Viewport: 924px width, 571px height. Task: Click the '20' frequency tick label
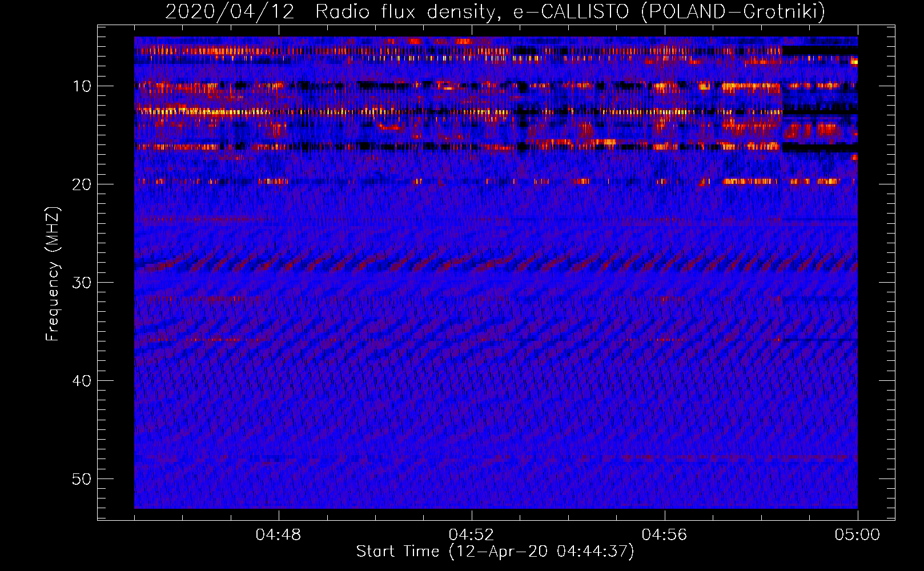coord(82,184)
